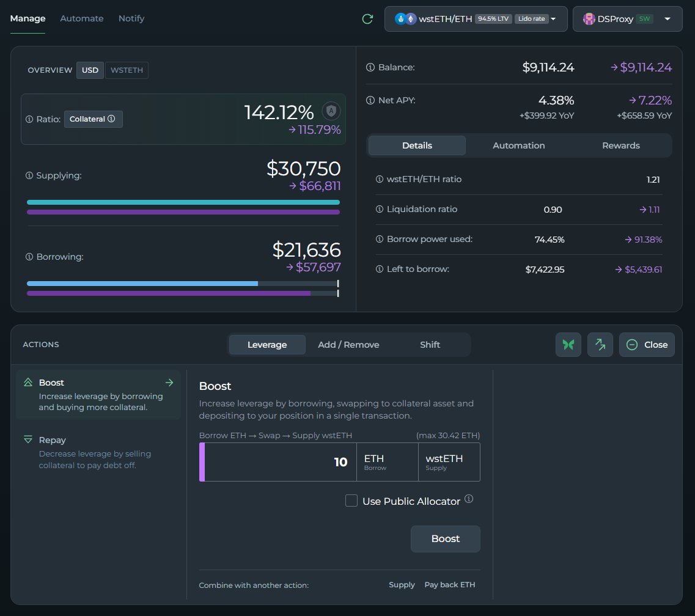Open the Collateral ratio type selector
Viewport: 695px width, 616px height.
[93, 119]
